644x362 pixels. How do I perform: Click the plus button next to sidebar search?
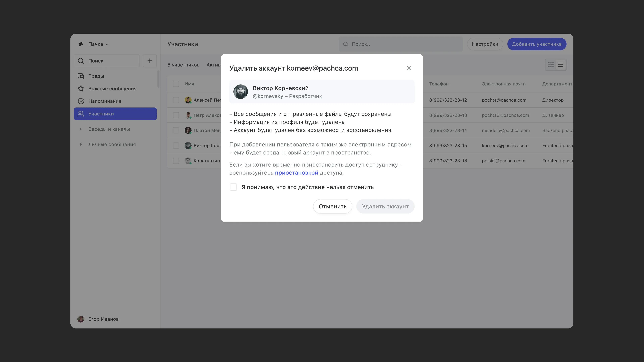(149, 61)
